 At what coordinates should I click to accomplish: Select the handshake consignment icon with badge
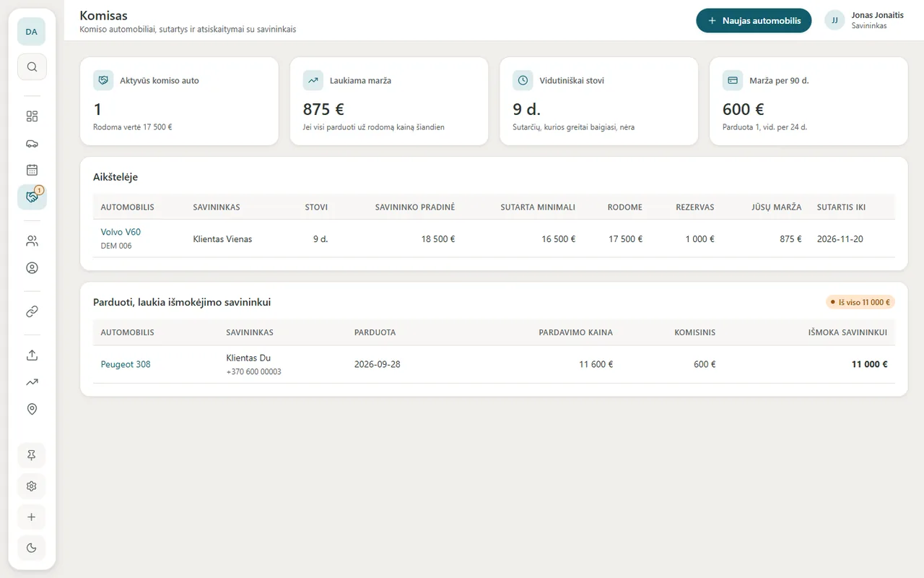[32, 197]
